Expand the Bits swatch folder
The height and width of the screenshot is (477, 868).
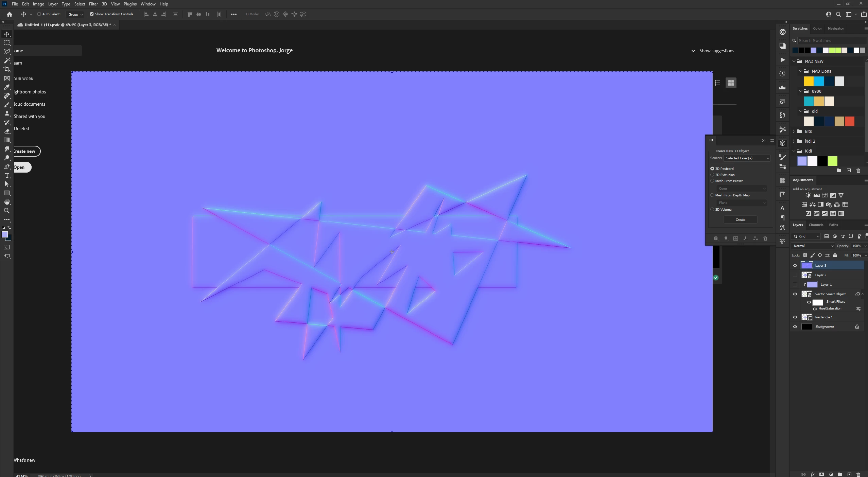pos(794,131)
